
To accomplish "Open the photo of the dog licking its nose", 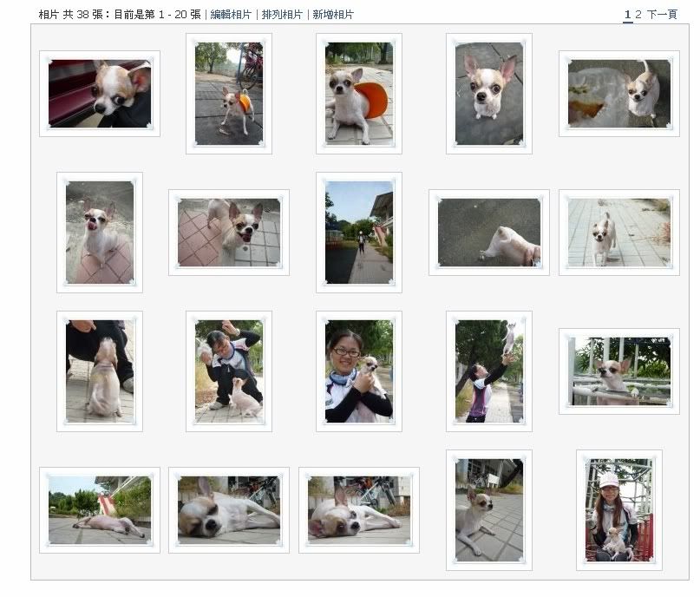I will click(x=100, y=233).
